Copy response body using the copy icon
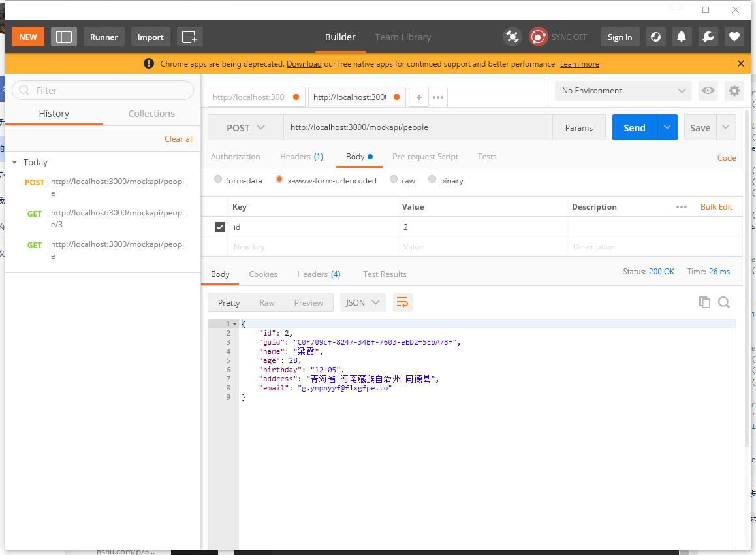Image resolution: width=756 pixels, height=555 pixels. 704,302
